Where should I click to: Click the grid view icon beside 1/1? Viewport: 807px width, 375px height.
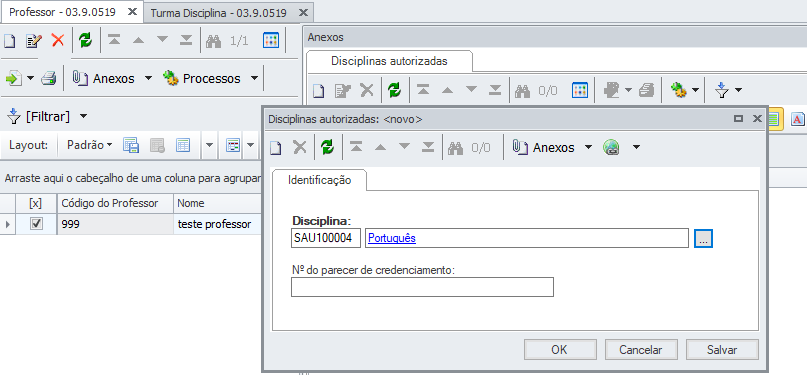[271, 41]
